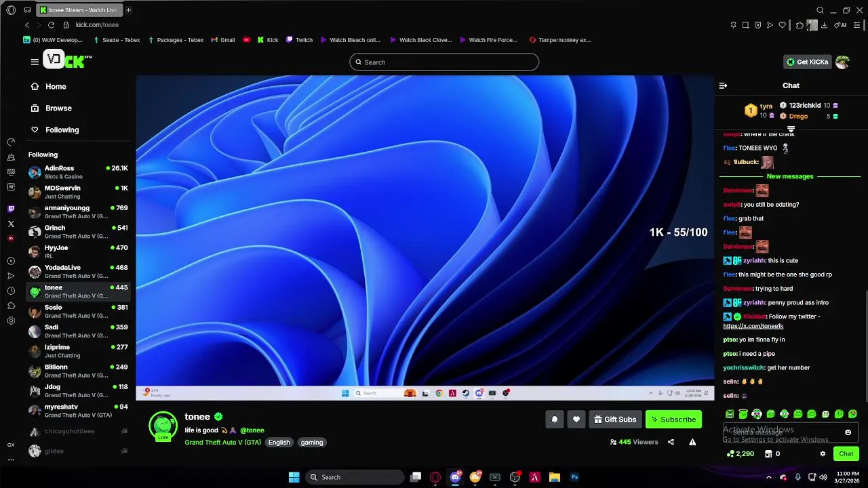Open myreshatv channel
The width and height of the screenshot is (868, 488).
(78, 411)
